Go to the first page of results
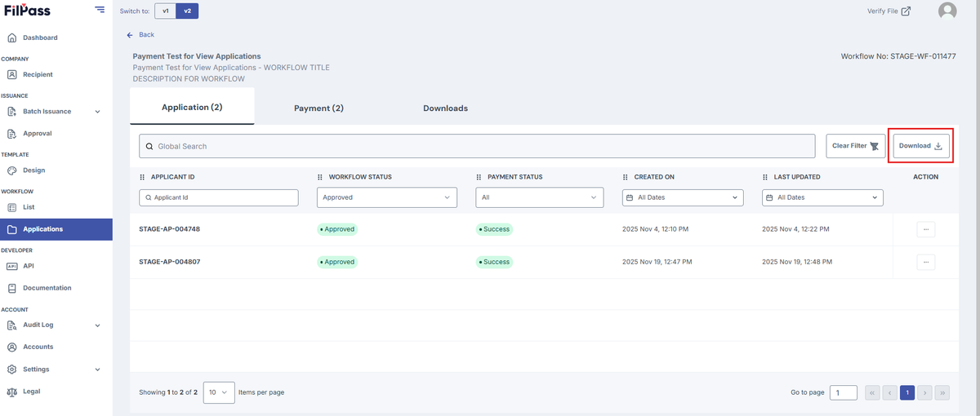This screenshot has height=416, width=980. coord(872,392)
